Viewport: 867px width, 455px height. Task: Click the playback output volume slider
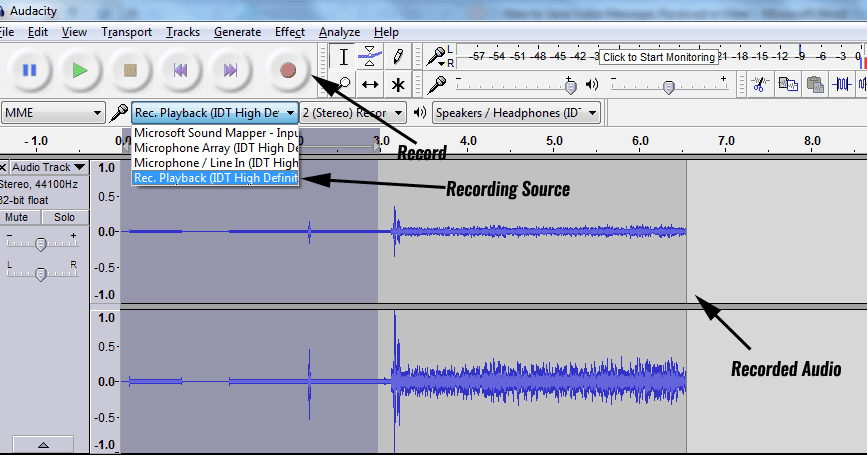[669, 86]
